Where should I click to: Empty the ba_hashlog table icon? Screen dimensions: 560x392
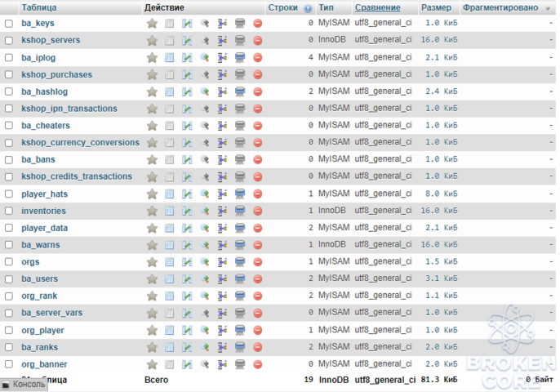point(240,91)
